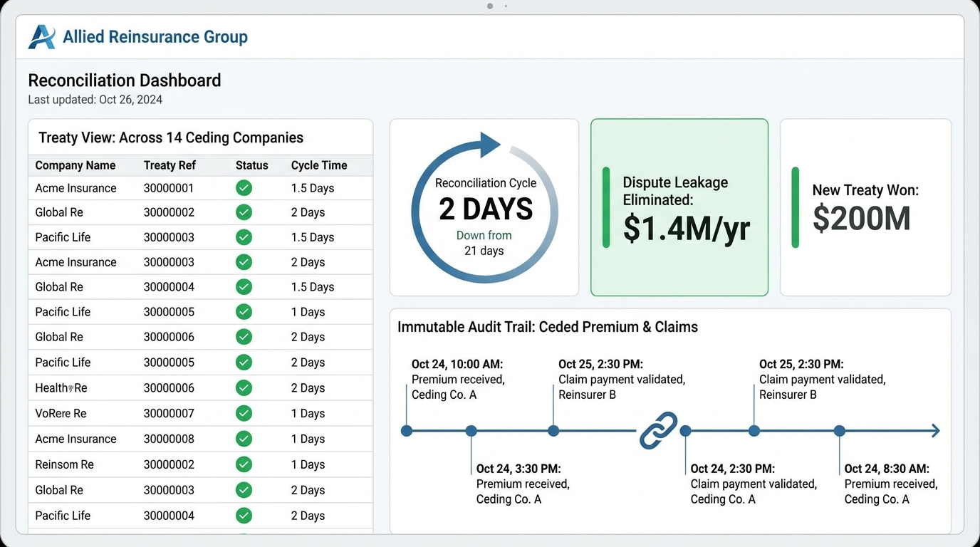
Task: Click the "Last updated: Oct 26, 2024" text
Action: [x=95, y=100]
